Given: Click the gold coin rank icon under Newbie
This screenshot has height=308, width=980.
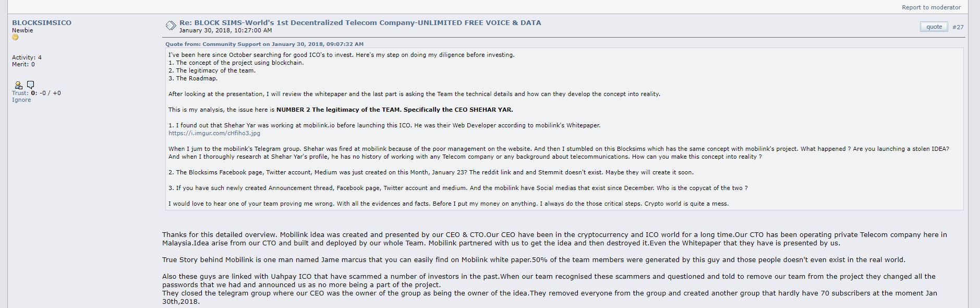Looking at the screenshot, I should click(x=15, y=38).
